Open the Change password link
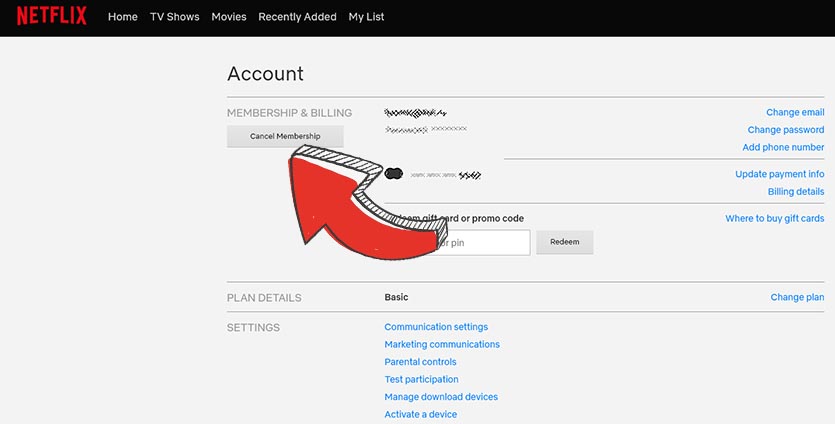 [x=786, y=130]
